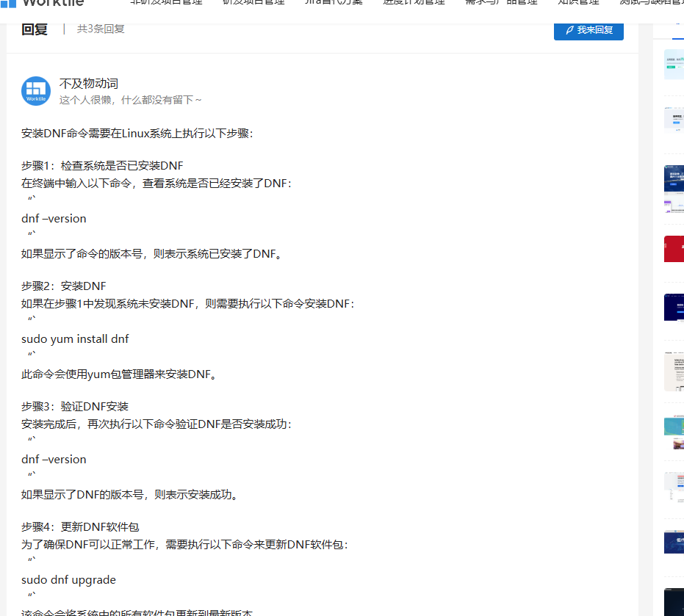Click the 回复 section heading
684x616 pixels.
(x=35, y=29)
